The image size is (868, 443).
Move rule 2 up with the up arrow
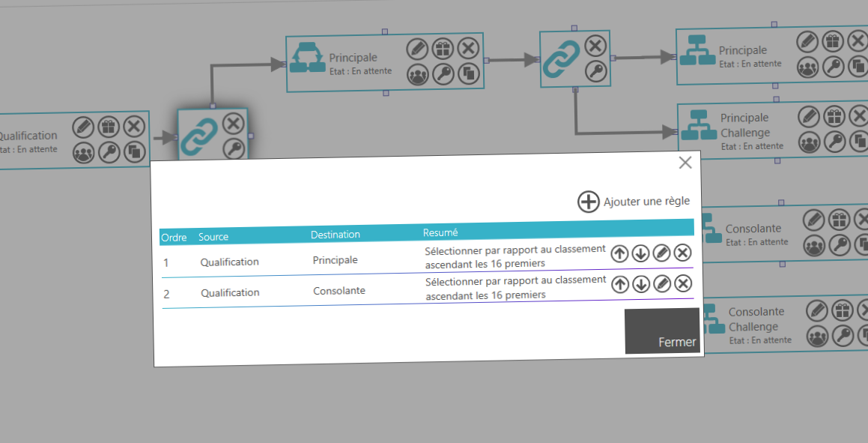point(619,284)
